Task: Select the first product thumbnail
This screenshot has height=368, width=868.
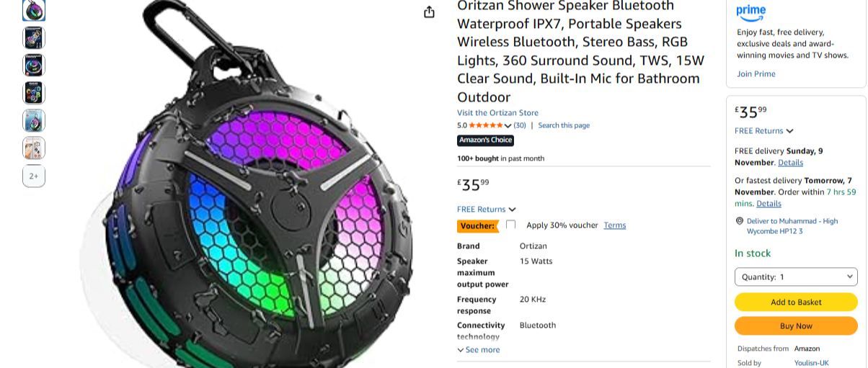Action: (34, 10)
